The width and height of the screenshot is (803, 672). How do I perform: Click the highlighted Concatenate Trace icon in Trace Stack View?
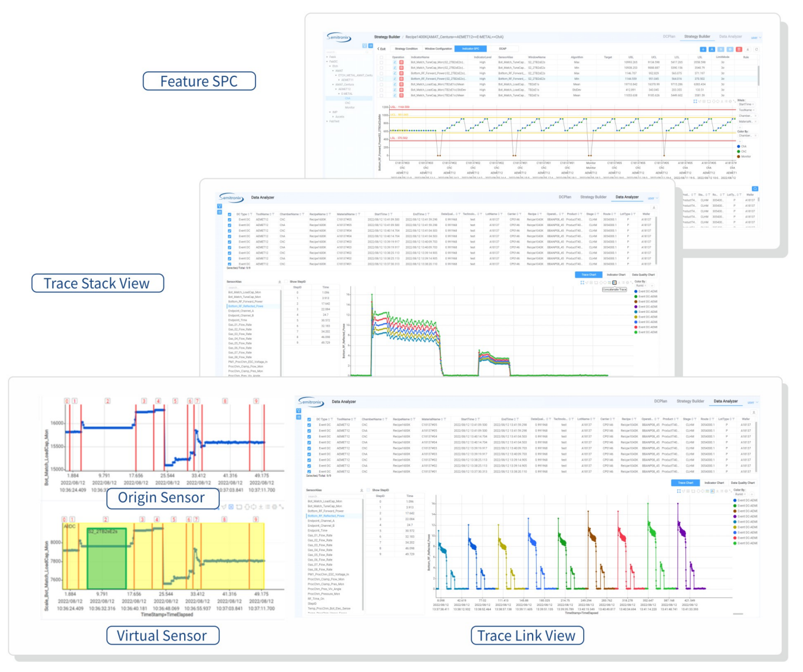(x=614, y=283)
